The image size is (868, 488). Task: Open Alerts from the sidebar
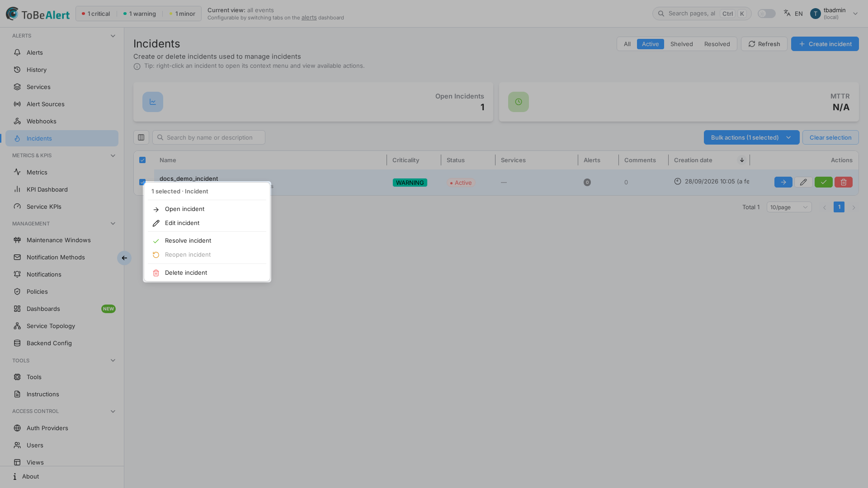tap(62, 52)
